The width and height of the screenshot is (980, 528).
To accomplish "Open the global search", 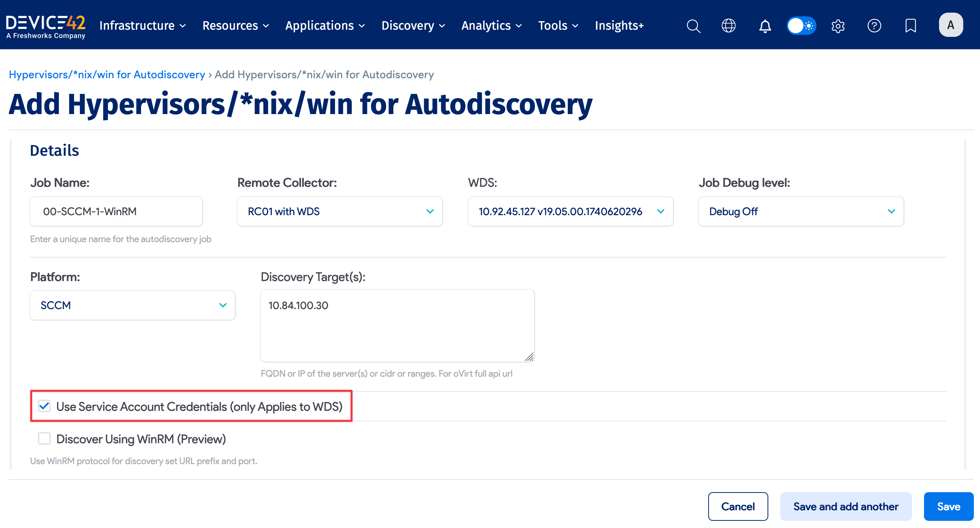I will tap(693, 26).
